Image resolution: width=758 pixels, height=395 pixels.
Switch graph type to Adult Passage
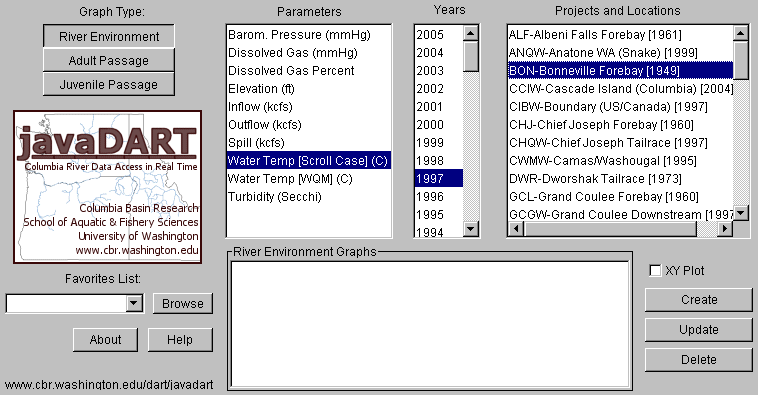pyautogui.click(x=109, y=60)
